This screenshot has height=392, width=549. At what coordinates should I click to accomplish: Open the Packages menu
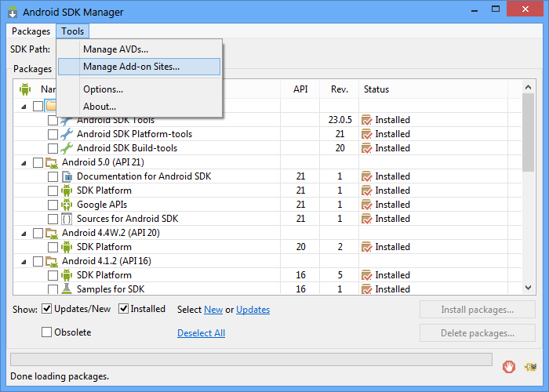(x=31, y=31)
